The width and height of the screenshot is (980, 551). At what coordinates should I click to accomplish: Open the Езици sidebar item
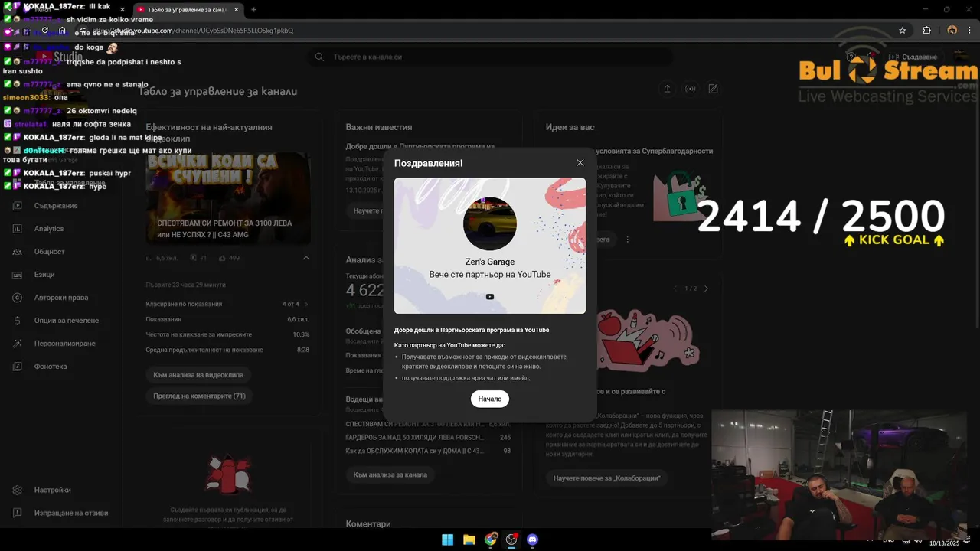[x=44, y=275]
